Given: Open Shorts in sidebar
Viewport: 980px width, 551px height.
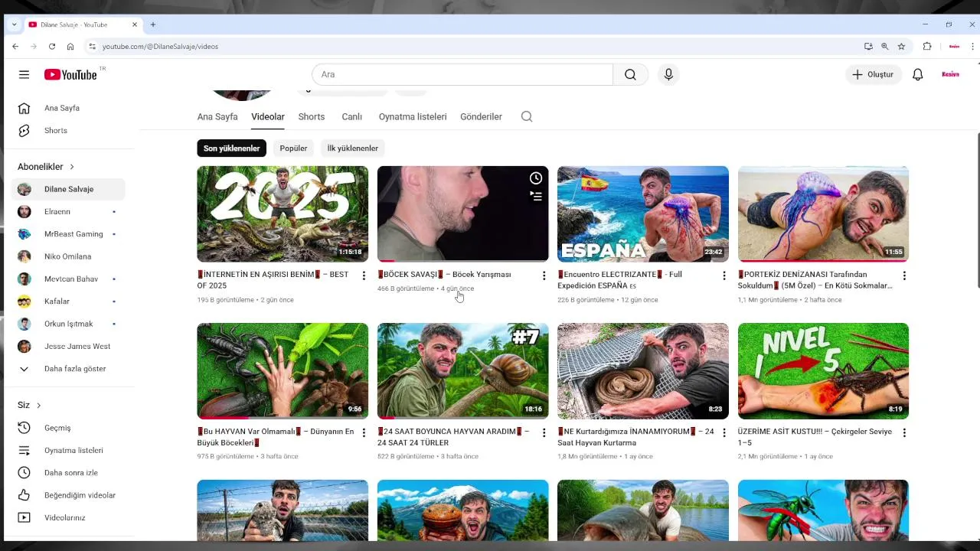Looking at the screenshot, I should [69, 130].
